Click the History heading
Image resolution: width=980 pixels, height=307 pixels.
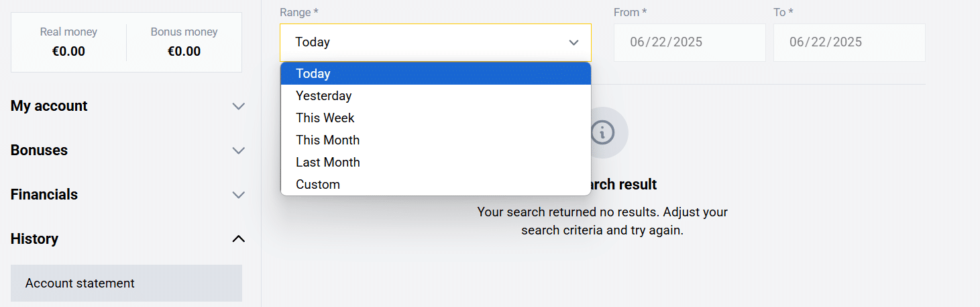[x=34, y=239]
